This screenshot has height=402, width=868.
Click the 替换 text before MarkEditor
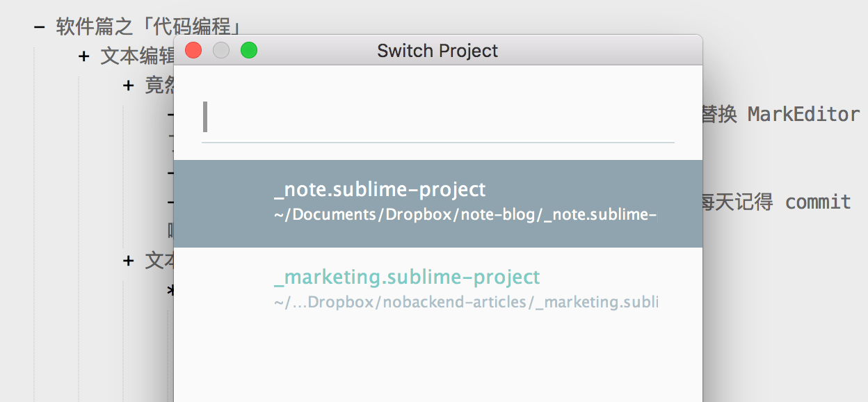pyautogui.click(x=719, y=115)
